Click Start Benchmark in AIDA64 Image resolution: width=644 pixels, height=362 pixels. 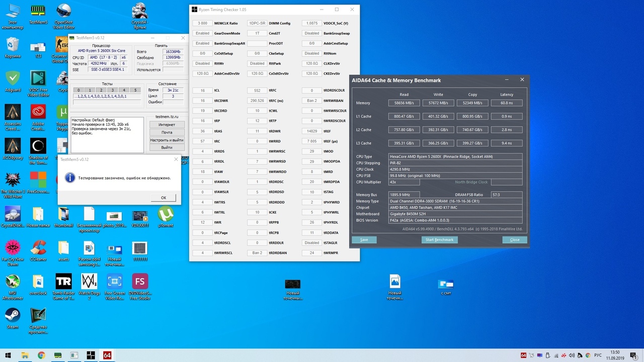coord(440,240)
